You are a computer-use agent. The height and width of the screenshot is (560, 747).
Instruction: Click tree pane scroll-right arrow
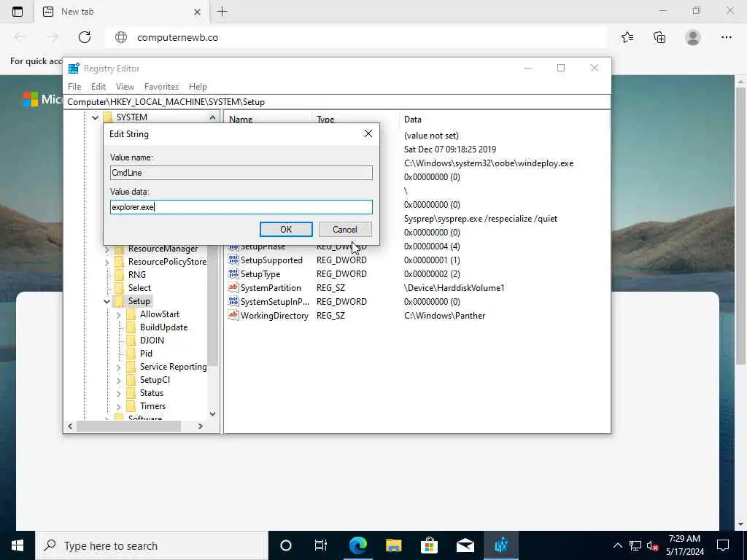pyautogui.click(x=201, y=426)
